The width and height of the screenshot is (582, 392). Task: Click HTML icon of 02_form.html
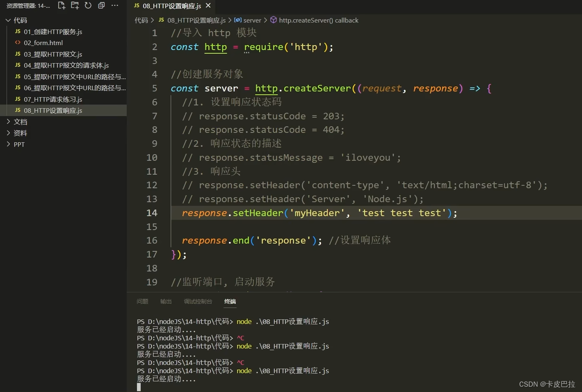pyautogui.click(x=18, y=43)
